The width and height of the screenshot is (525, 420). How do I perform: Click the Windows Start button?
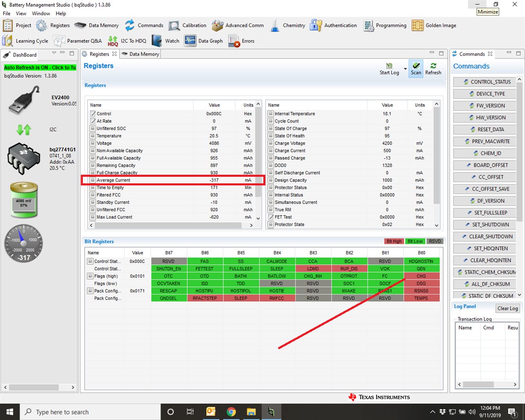[10, 412]
